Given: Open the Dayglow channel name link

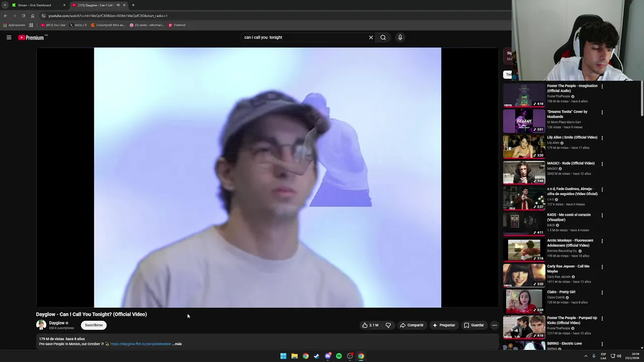Looking at the screenshot, I should pos(57,323).
